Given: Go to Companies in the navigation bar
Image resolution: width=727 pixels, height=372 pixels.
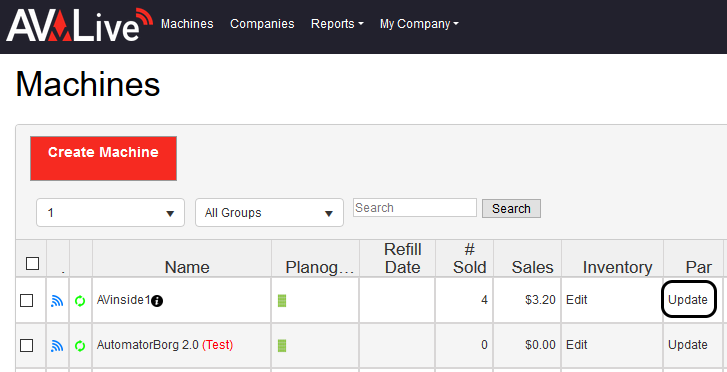Looking at the screenshot, I should [262, 24].
